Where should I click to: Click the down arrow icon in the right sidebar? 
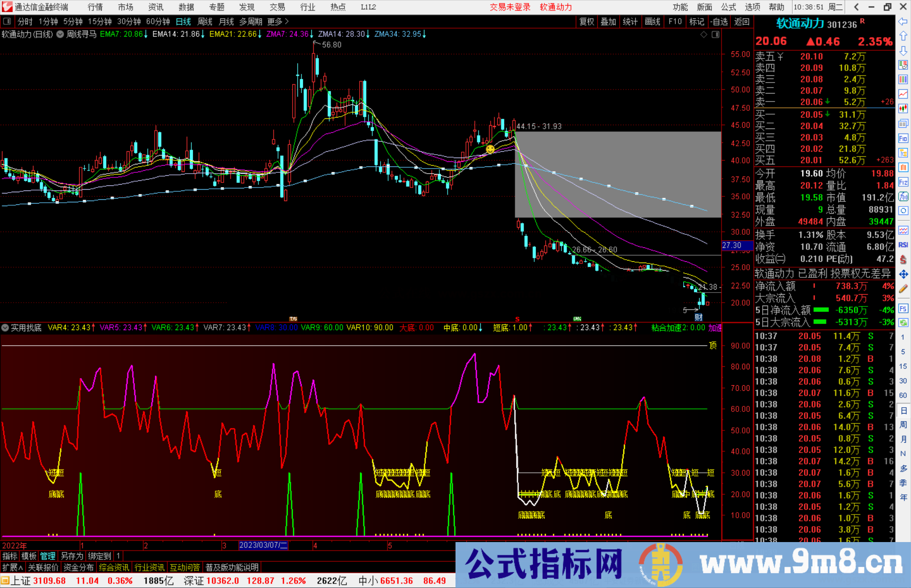[903, 51]
